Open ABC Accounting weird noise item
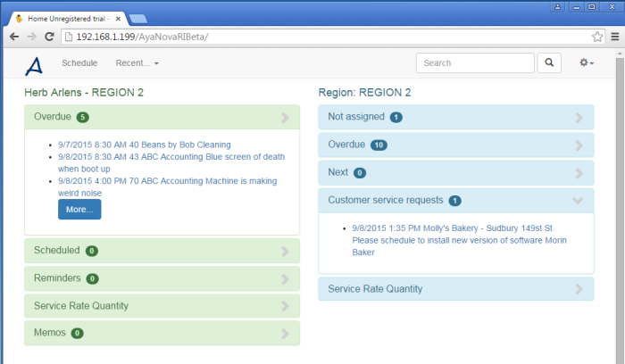Image resolution: width=625 pixels, height=364 pixels. pyautogui.click(x=168, y=186)
